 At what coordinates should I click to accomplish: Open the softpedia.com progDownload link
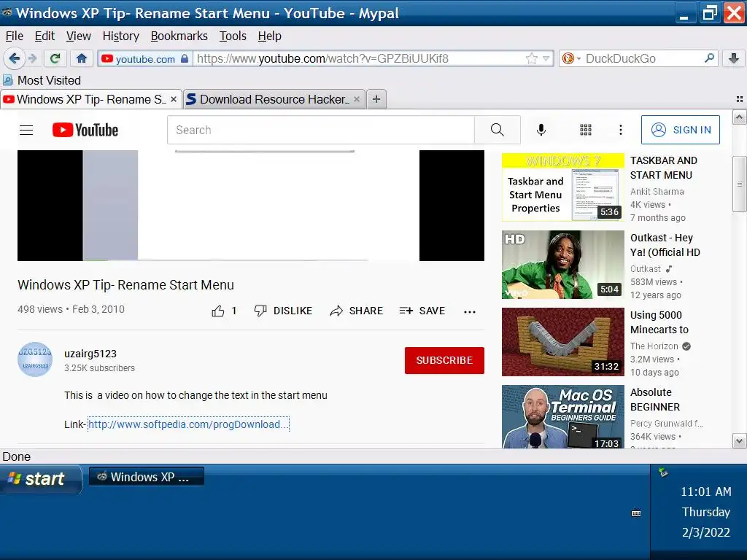[189, 424]
